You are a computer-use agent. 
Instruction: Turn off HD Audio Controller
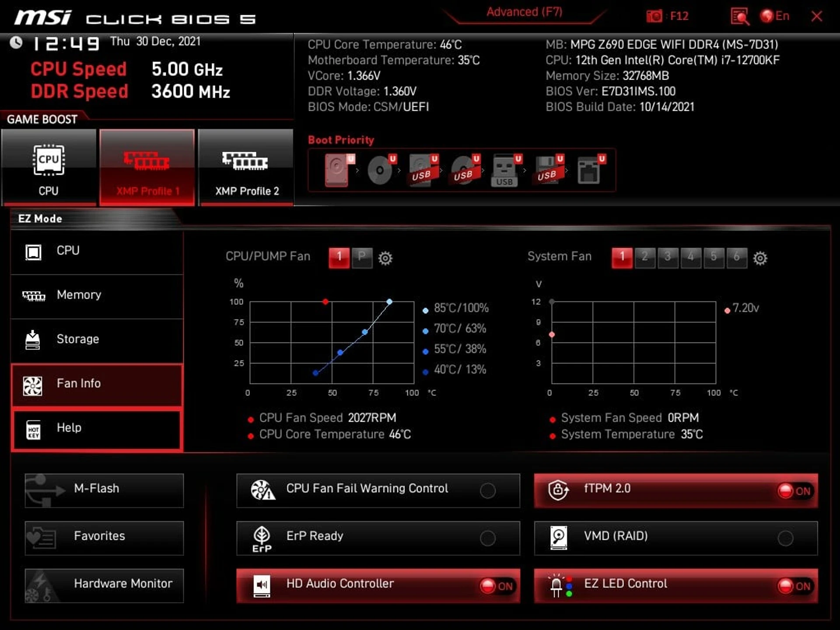coord(378,586)
